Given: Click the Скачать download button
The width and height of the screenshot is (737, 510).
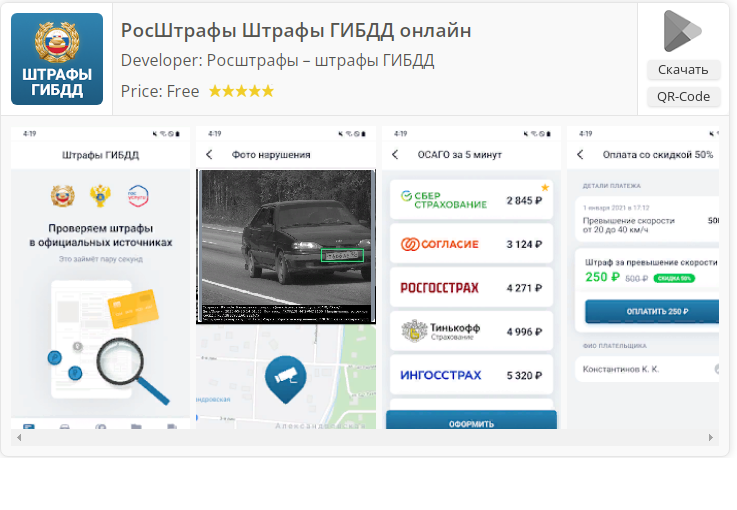Looking at the screenshot, I should (x=683, y=70).
